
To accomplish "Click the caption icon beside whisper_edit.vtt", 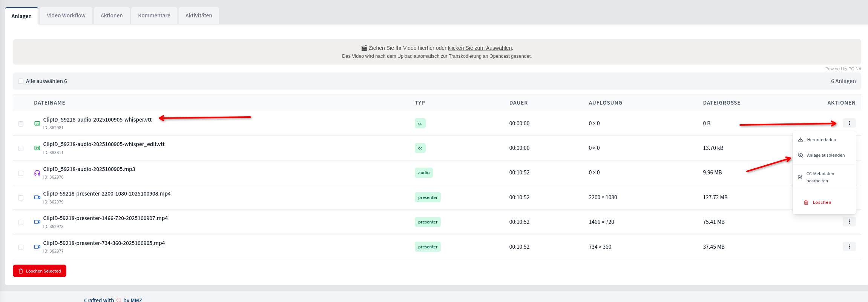I will click(x=37, y=148).
